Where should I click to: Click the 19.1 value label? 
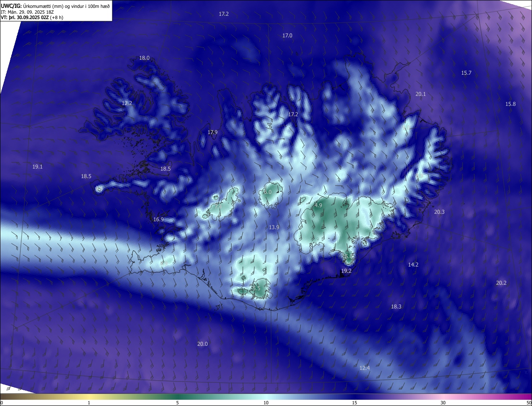pyautogui.click(x=37, y=167)
